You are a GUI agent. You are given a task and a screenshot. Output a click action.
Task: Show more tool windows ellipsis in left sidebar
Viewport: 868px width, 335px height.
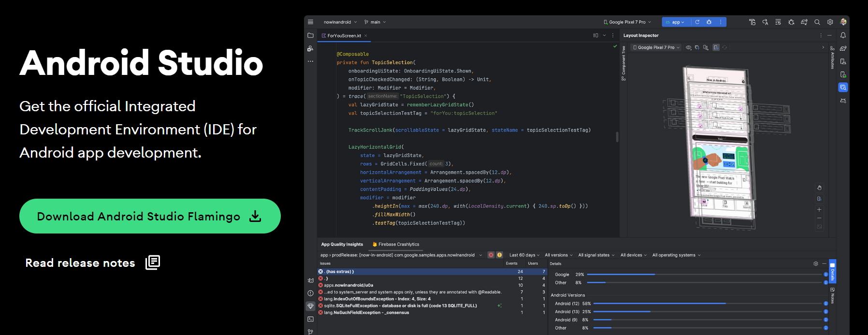(x=310, y=61)
